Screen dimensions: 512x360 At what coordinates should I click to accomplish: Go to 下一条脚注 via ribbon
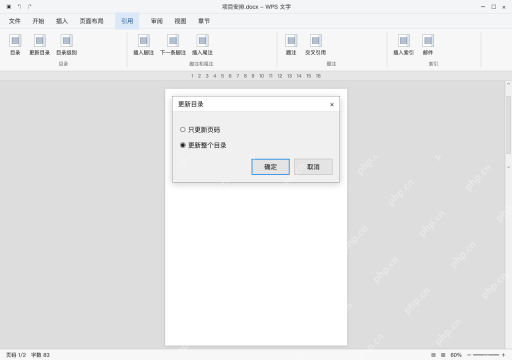(x=173, y=41)
